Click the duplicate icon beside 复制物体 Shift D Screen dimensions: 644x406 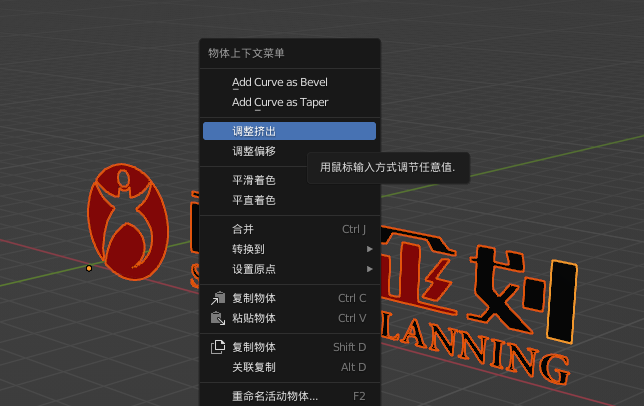pyautogui.click(x=218, y=347)
